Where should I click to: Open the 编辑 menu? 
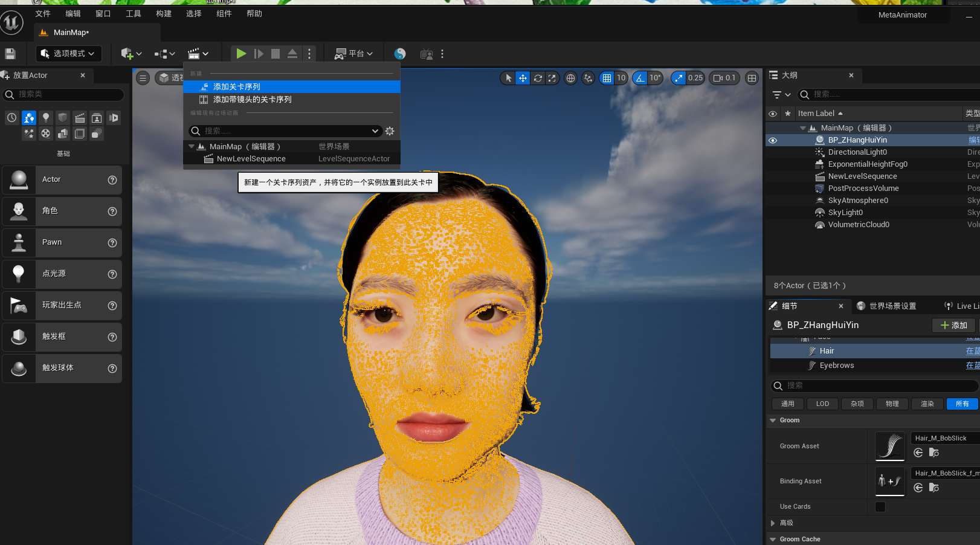[x=73, y=14]
